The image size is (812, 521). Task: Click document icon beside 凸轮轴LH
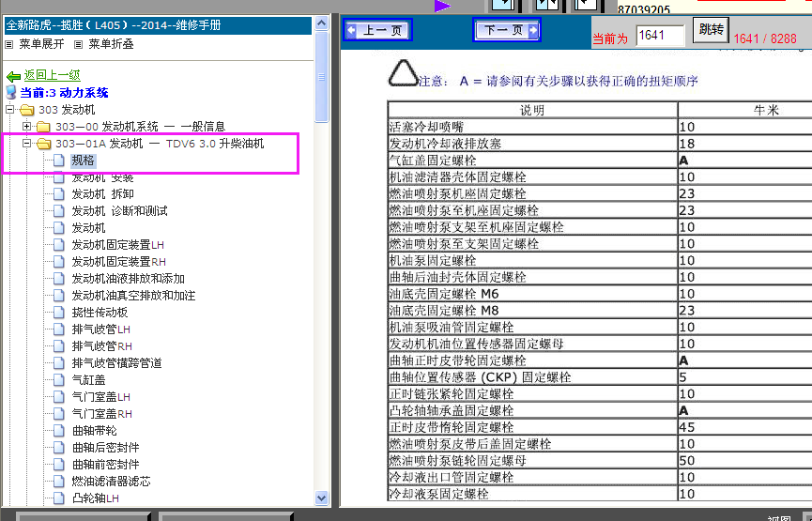click(59, 498)
